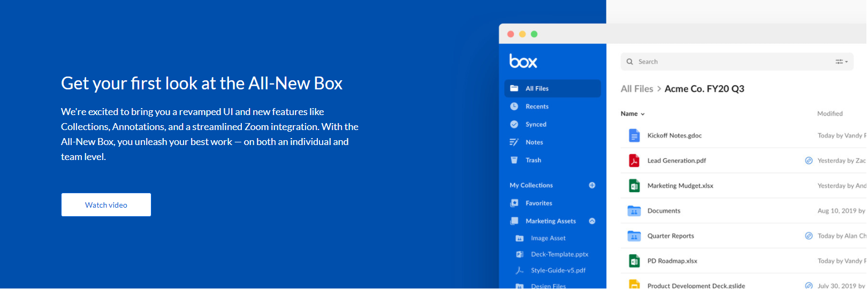Open PD Roadmap.xlsx file
Viewport: 868px width, 289px height.
point(672,261)
